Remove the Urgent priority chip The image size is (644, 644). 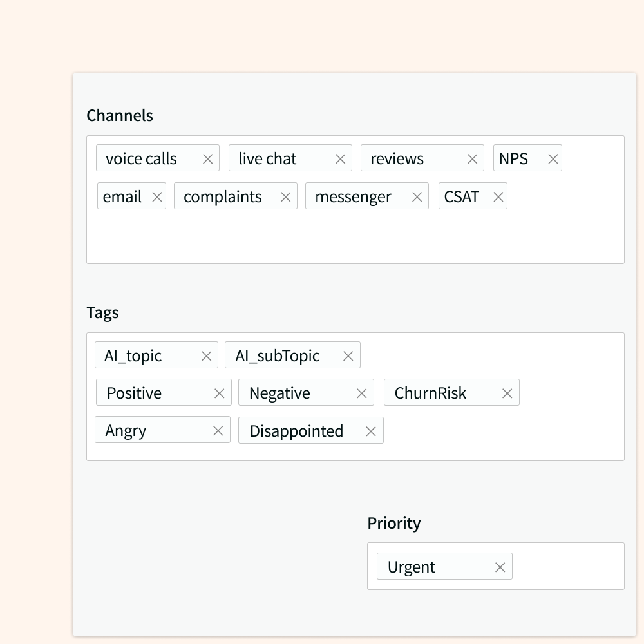click(x=499, y=567)
